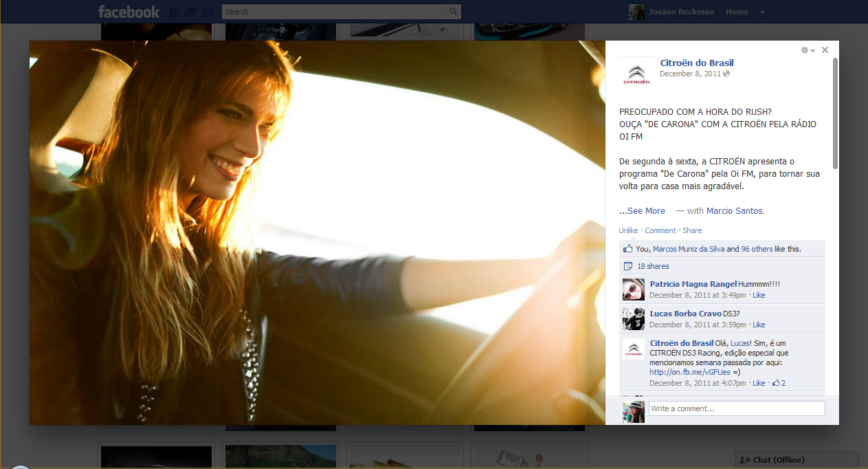Open messages icon in Facebook header
This screenshot has height=469, width=868.
190,12
